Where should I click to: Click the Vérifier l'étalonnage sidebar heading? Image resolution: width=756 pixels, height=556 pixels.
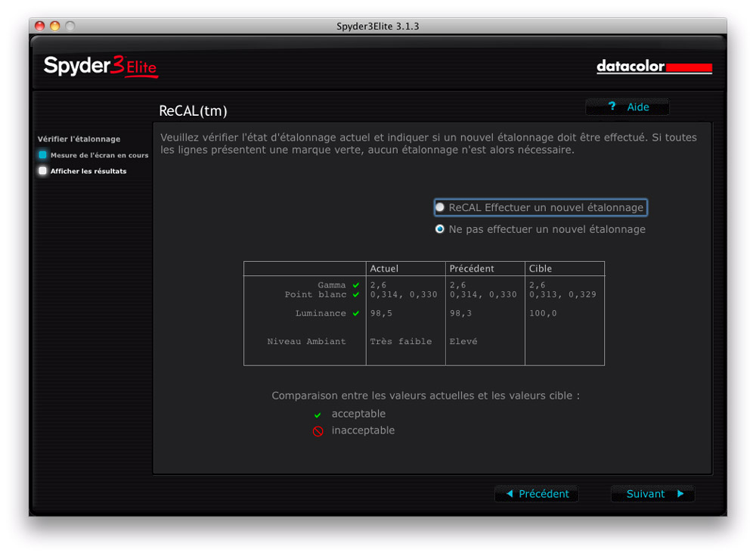click(79, 139)
